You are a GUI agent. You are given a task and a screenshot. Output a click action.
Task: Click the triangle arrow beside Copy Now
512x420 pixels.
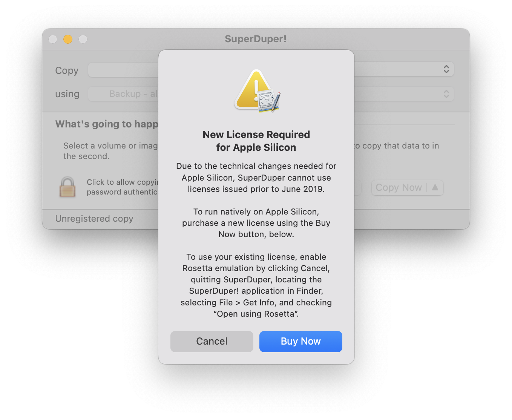click(435, 187)
